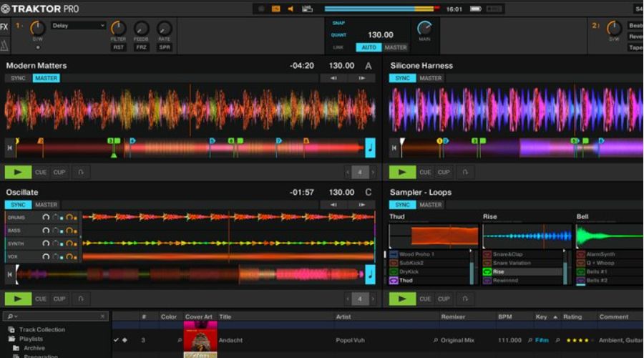Click the orange keyboard mapping icon
This screenshot has height=358, width=644.
[276, 9]
